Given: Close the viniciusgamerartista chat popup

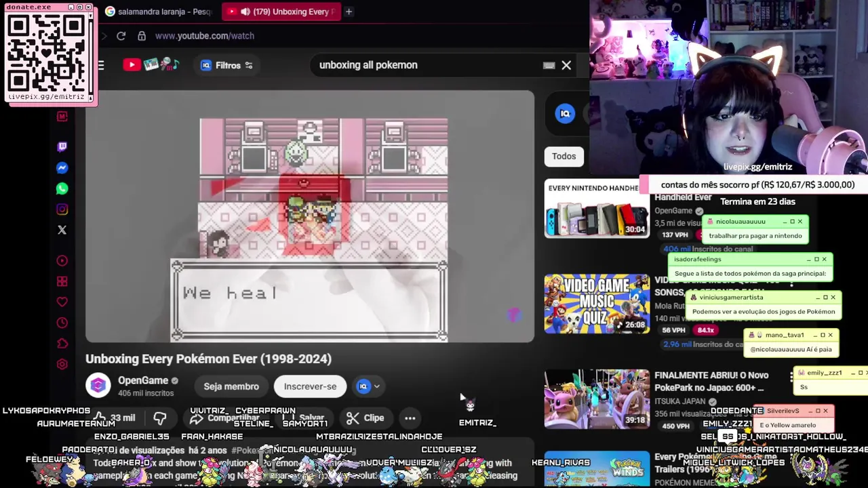Looking at the screenshot, I should click(833, 297).
